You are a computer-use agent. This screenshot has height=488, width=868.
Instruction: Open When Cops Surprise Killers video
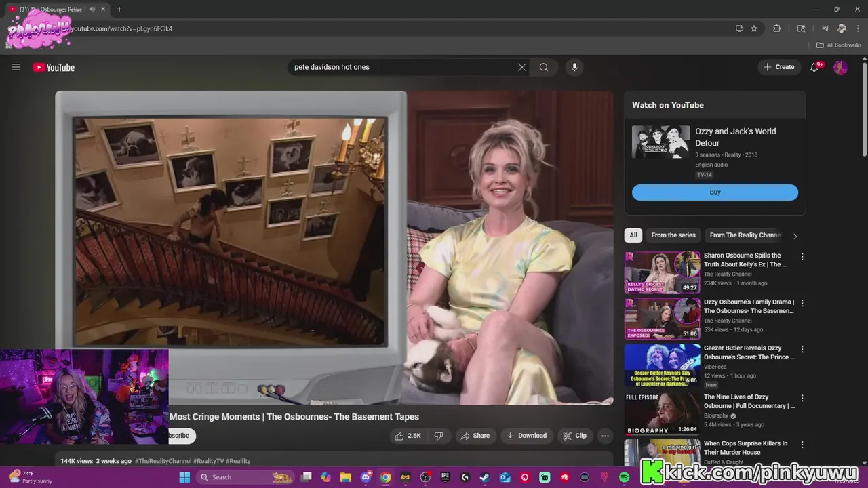[745, 447]
